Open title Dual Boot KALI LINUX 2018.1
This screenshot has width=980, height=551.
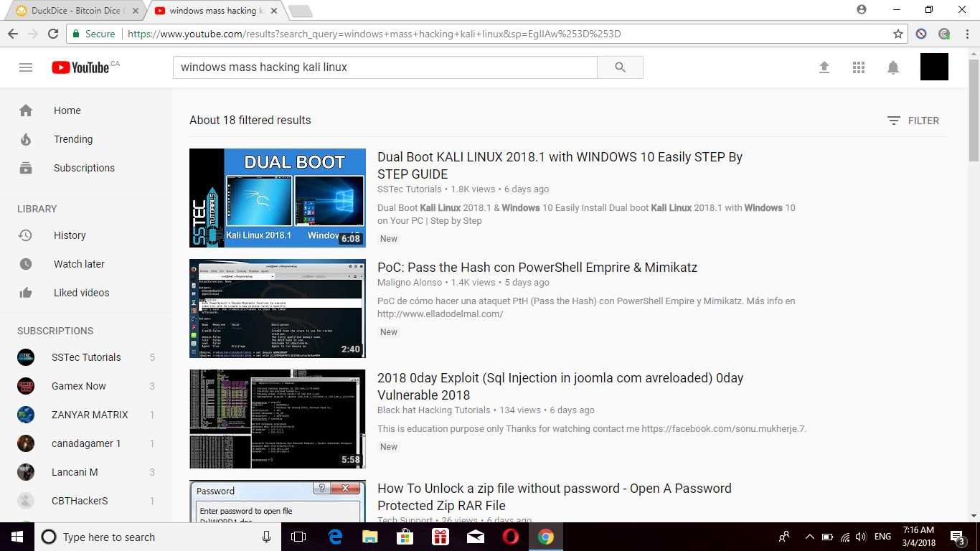click(560, 166)
